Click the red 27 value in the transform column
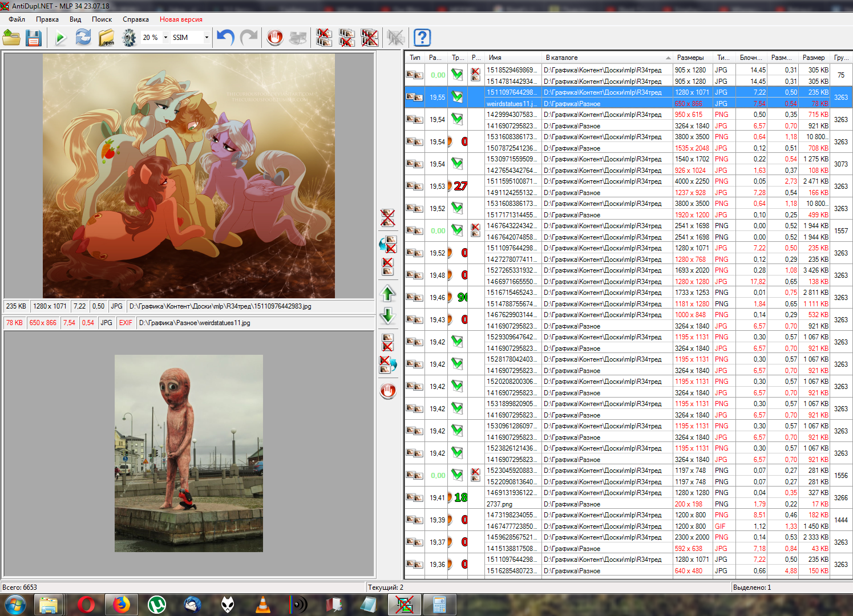Viewport: 853px width, 616px height. [x=460, y=186]
